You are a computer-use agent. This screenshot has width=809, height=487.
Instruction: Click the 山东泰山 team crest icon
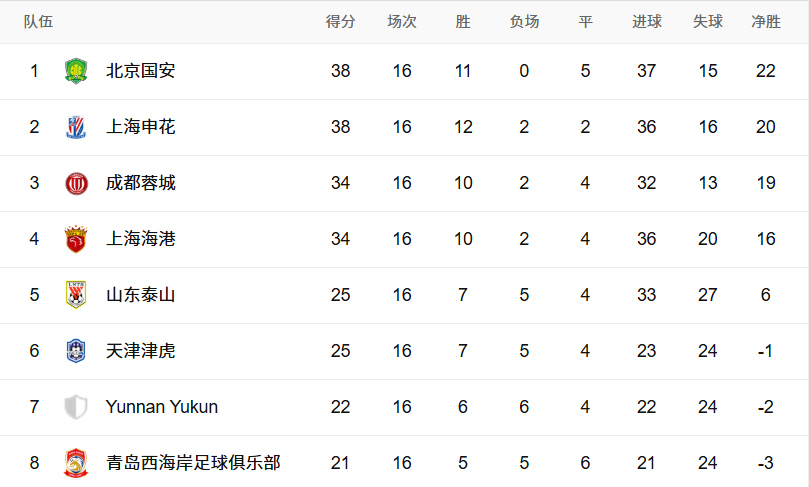coord(76,295)
